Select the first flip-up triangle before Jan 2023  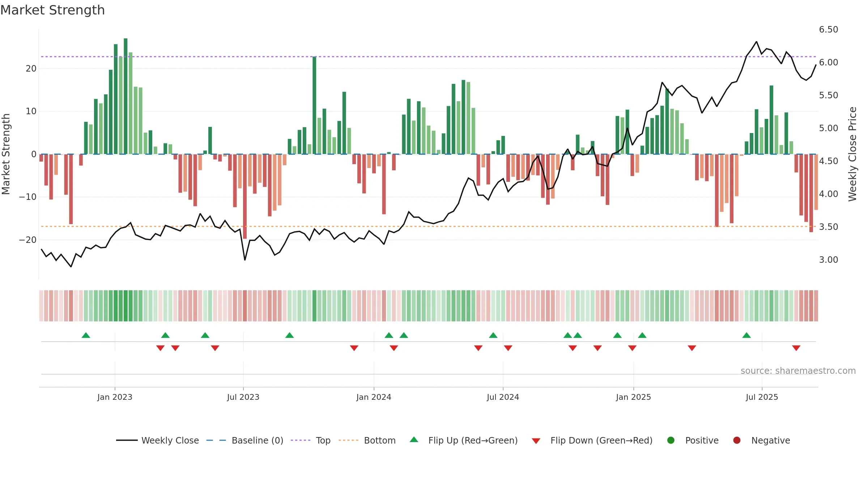click(86, 335)
